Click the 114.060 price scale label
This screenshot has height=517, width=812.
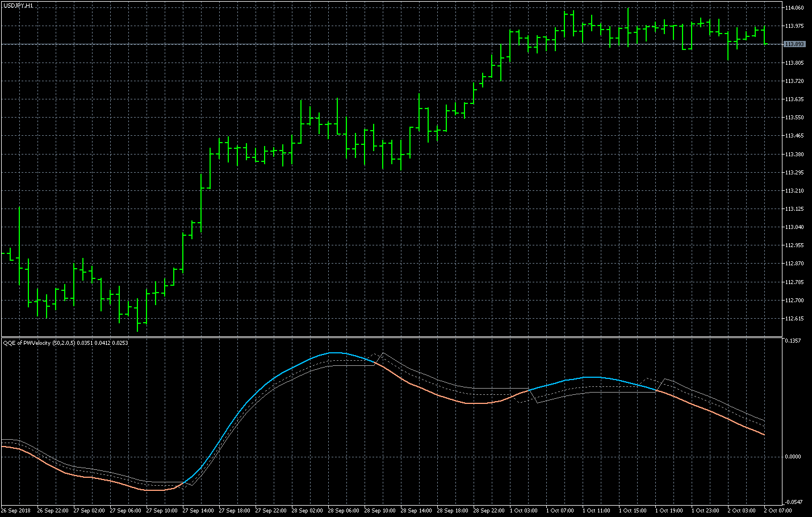[x=794, y=8]
